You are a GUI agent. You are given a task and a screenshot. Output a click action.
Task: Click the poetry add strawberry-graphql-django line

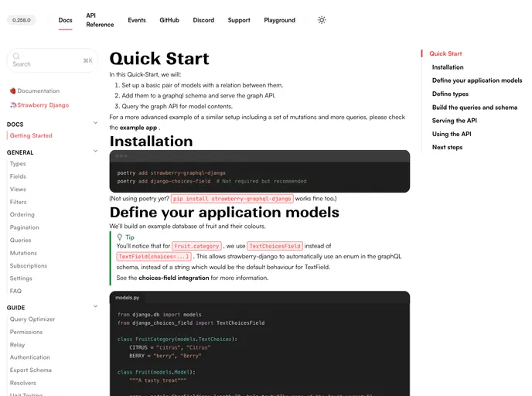point(172,173)
